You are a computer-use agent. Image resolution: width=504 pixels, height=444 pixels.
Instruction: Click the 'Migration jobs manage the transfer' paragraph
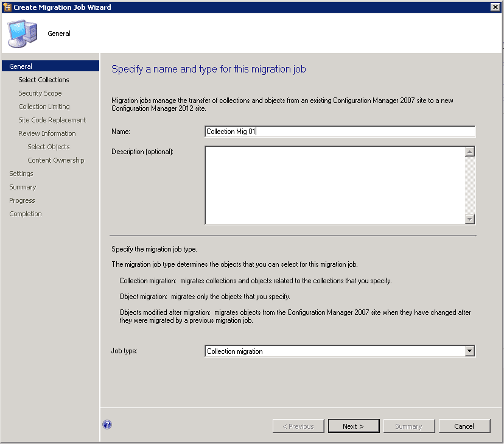pyautogui.click(x=282, y=105)
